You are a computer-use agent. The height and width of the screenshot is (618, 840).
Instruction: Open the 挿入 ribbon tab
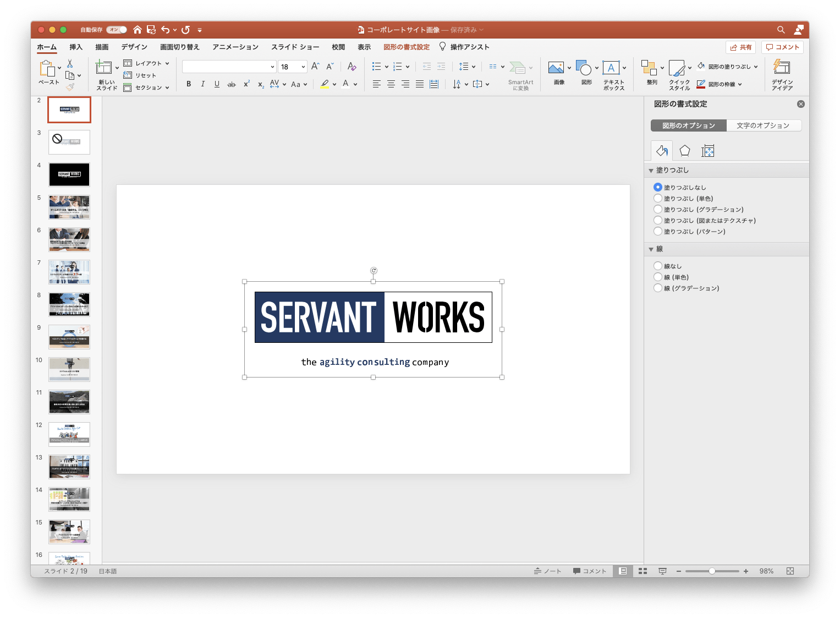[x=76, y=47]
